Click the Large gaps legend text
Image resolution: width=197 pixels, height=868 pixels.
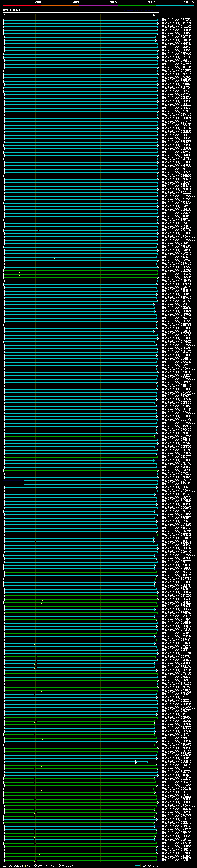point(13,866)
